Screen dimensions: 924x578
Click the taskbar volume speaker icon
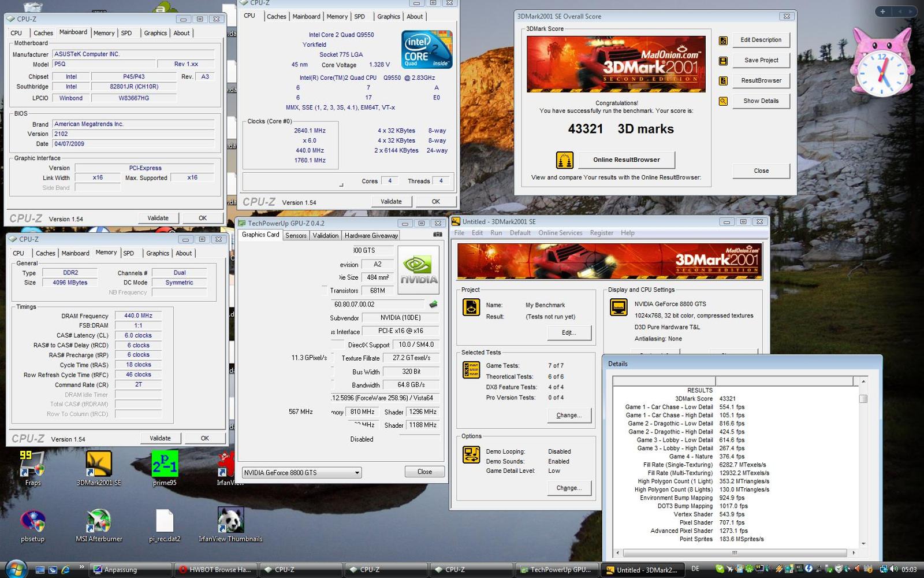click(893, 569)
